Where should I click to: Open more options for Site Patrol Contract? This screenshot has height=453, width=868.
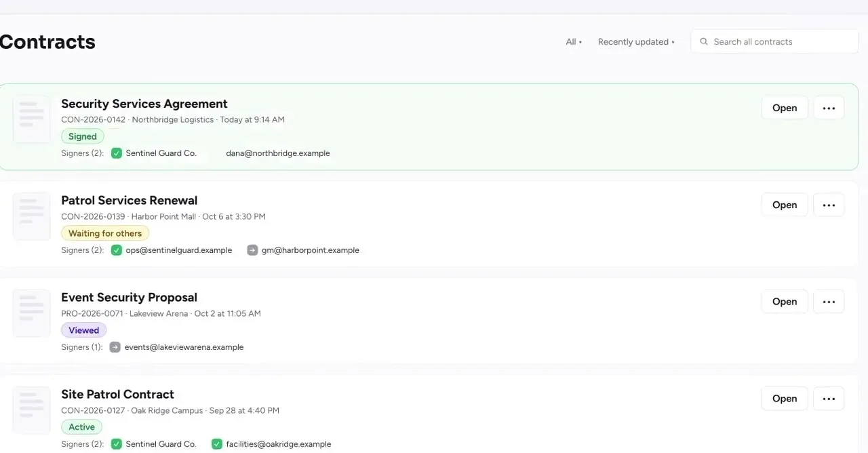coord(829,399)
